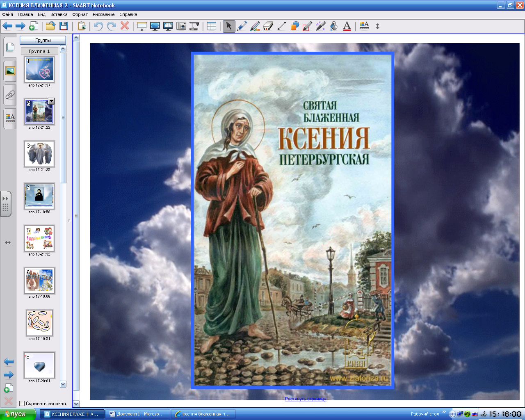Open the Правка menu

click(x=25, y=14)
